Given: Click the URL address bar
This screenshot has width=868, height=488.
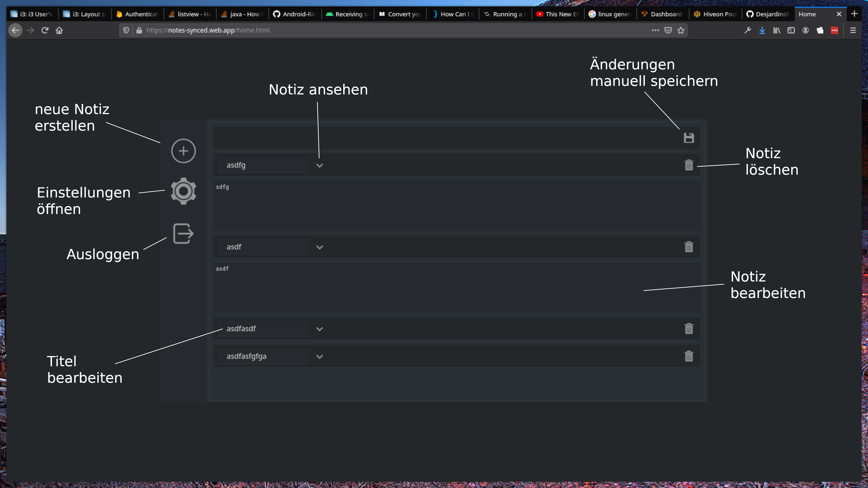Looking at the screenshot, I should coord(371,30).
